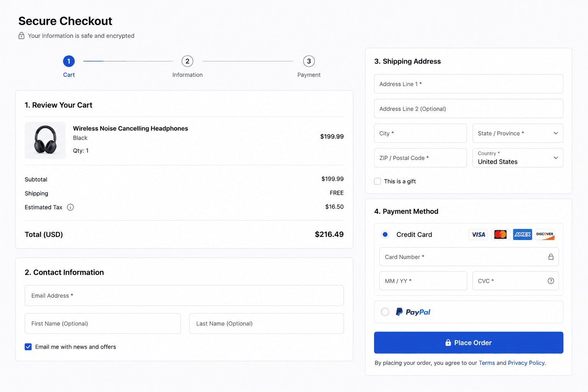Open the Country dropdown showing United States

tap(518, 158)
